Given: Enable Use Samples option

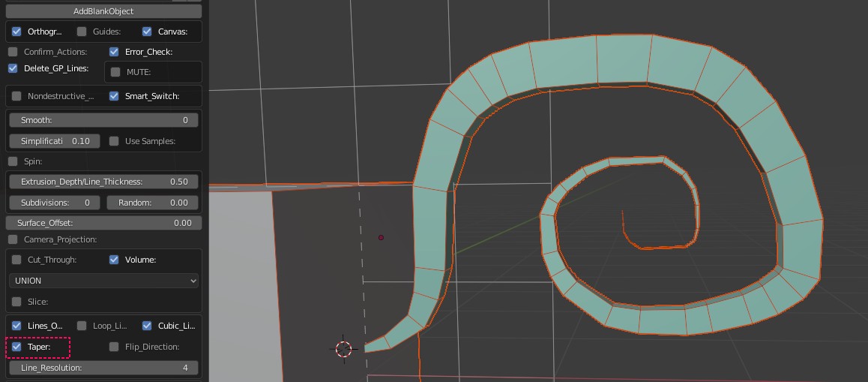Looking at the screenshot, I should pos(114,141).
